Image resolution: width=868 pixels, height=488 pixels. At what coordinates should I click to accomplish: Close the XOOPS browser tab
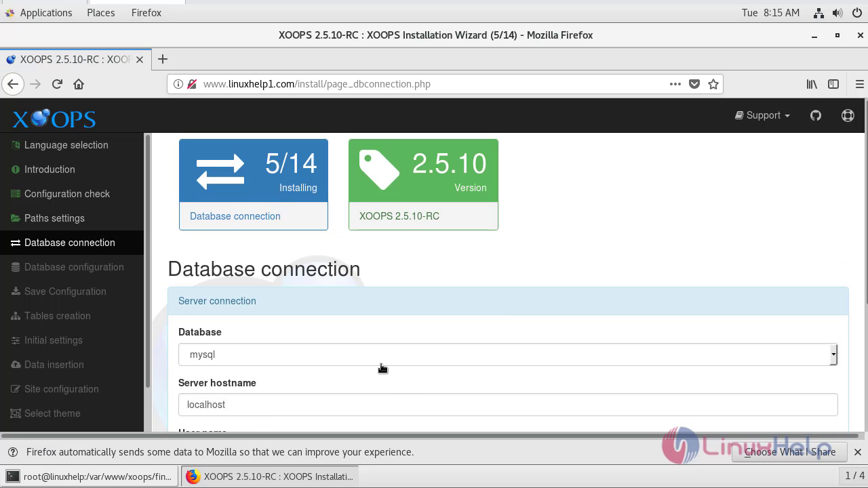(x=139, y=59)
